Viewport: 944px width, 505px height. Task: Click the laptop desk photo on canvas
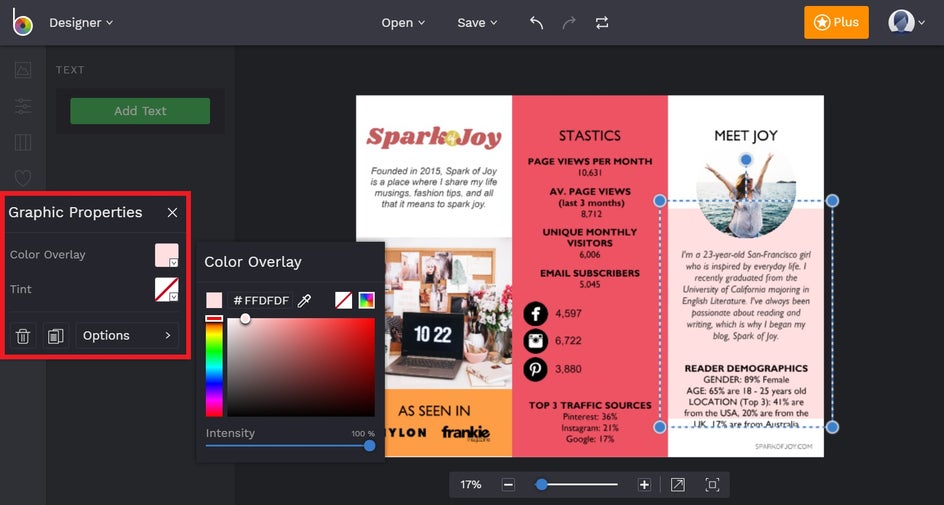pos(448,313)
